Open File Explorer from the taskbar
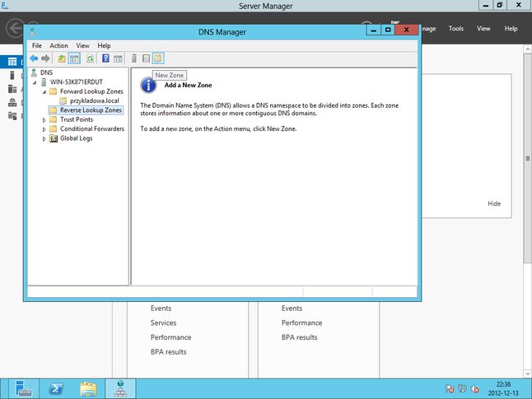 click(88, 388)
